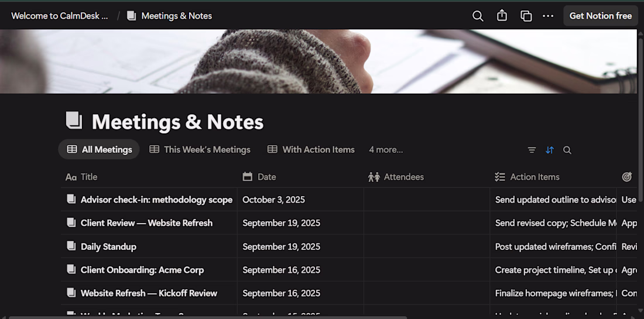Click the Get Notion free button
The width and height of the screenshot is (644, 319).
click(x=600, y=16)
